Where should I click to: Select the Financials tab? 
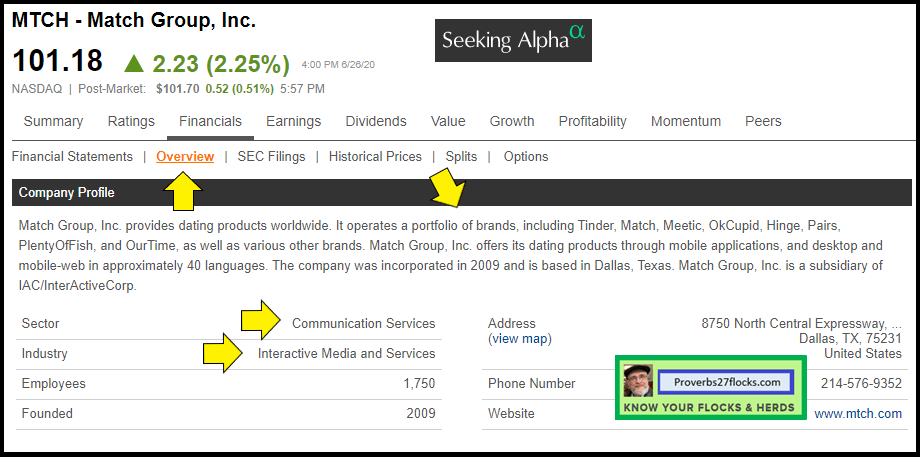coord(210,121)
